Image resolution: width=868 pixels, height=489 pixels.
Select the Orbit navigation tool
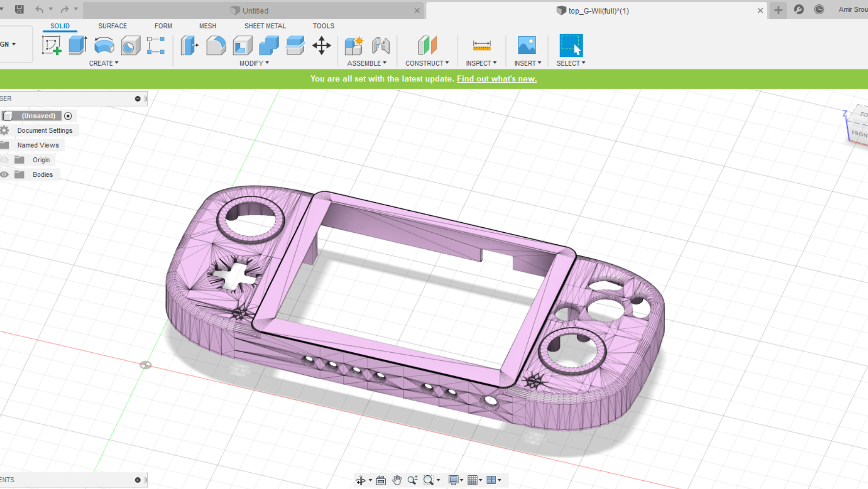[x=361, y=480]
